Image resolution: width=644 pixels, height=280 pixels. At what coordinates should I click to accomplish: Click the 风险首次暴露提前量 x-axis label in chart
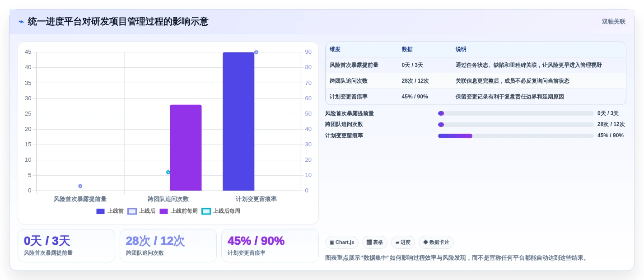coord(80,199)
